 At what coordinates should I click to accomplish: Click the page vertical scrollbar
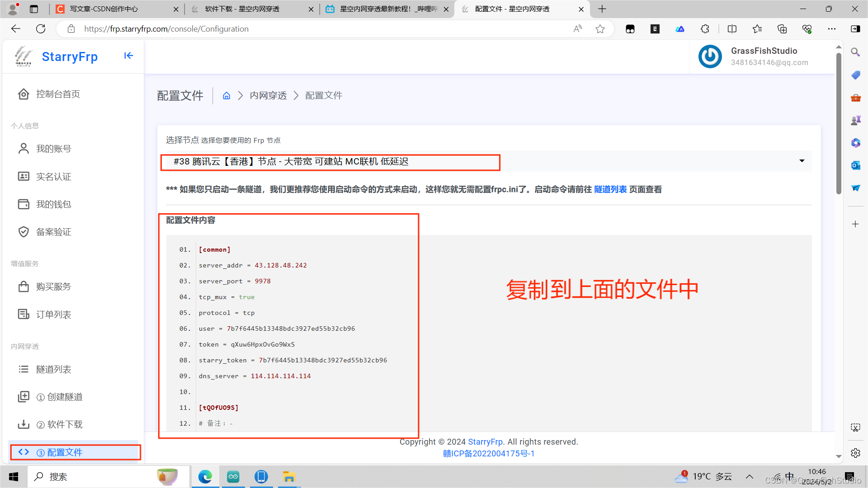839,124
